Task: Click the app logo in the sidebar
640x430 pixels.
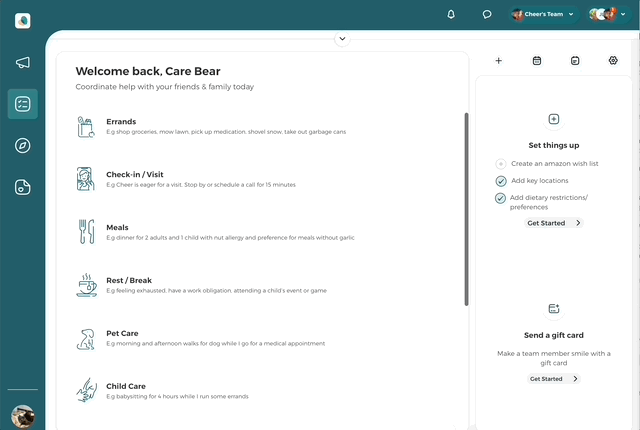Action: (22, 20)
